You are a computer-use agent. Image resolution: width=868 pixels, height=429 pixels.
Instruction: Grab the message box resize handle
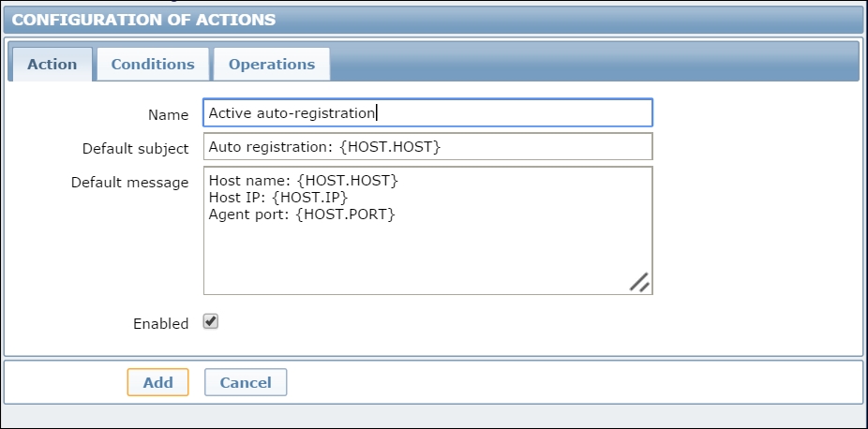coord(639,282)
